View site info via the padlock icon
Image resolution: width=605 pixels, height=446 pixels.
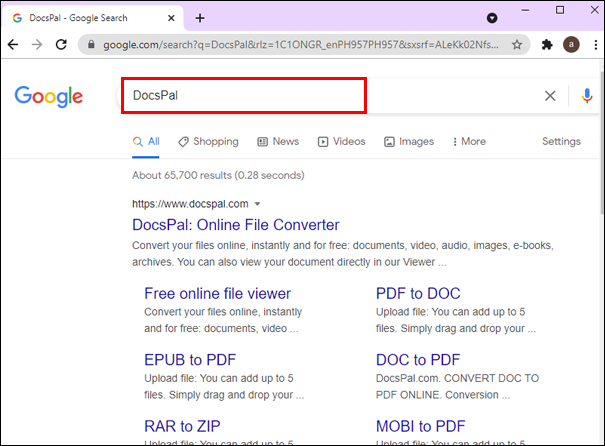tap(91, 45)
